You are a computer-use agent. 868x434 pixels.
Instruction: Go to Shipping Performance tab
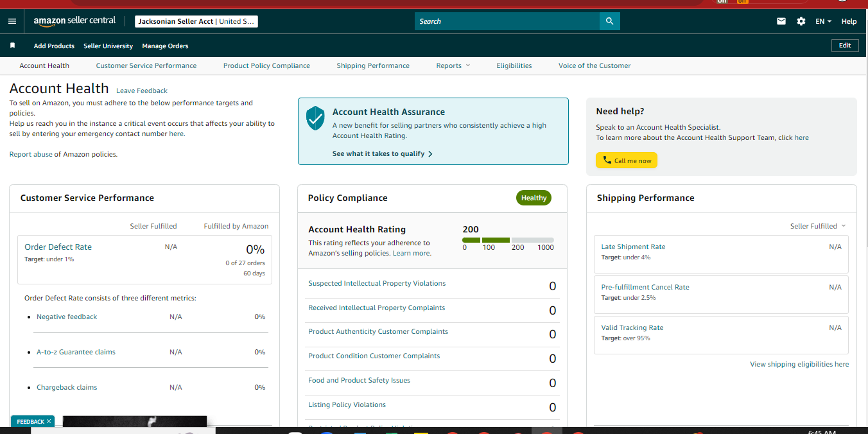pyautogui.click(x=373, y=65)
